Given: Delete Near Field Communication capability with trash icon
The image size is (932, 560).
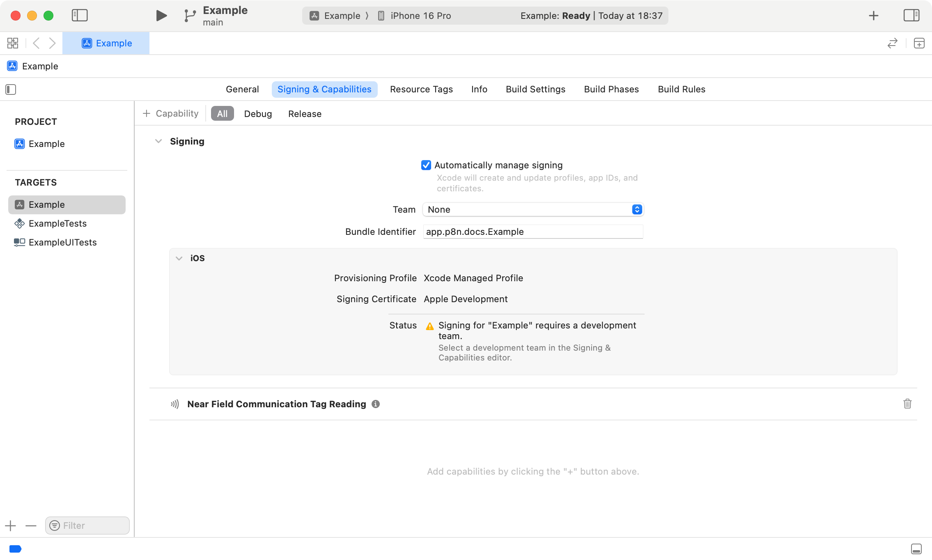Looking at the screenshot, I should coord(907,404).
